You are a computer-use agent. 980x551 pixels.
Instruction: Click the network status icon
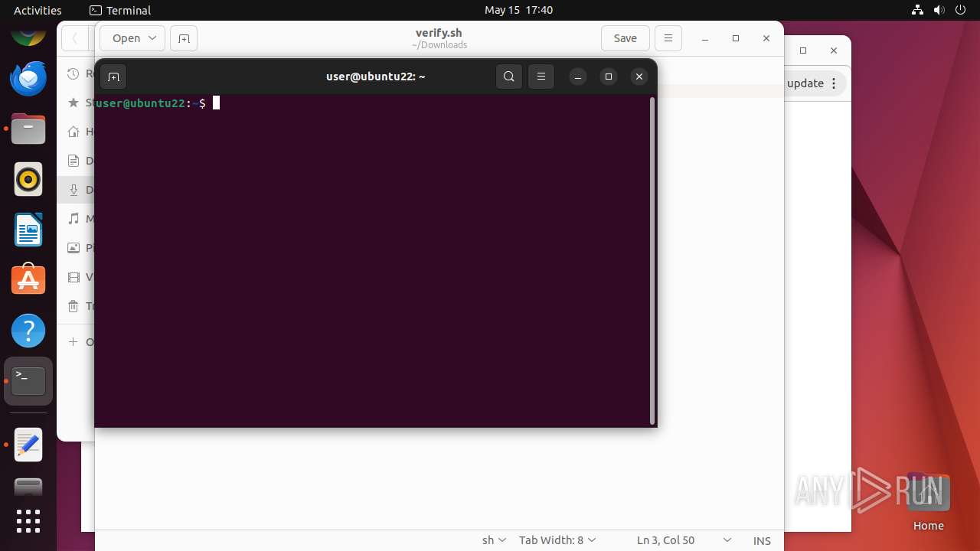point(918,10)
